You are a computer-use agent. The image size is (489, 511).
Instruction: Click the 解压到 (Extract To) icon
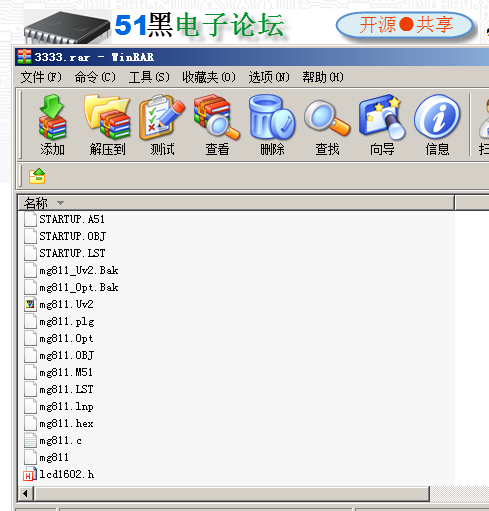pos(107,125)
